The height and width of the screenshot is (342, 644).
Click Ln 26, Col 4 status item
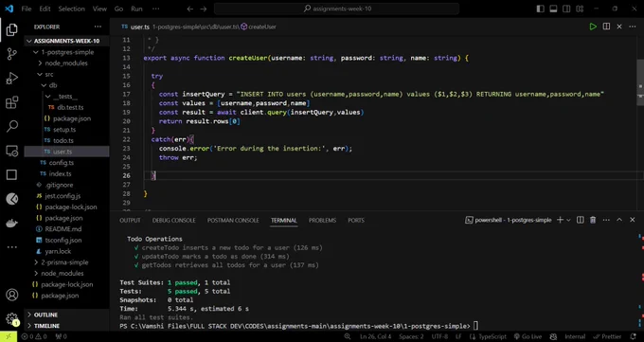point(375,336)
